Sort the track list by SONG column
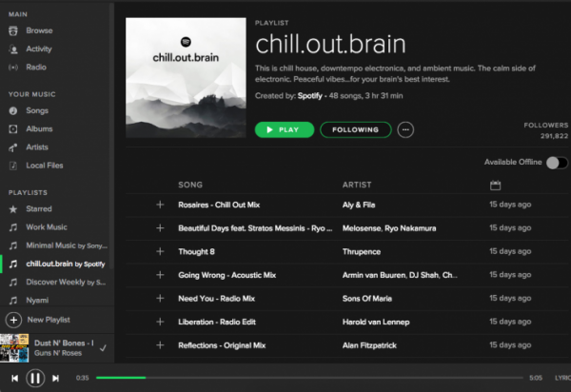 pos(190,185)
